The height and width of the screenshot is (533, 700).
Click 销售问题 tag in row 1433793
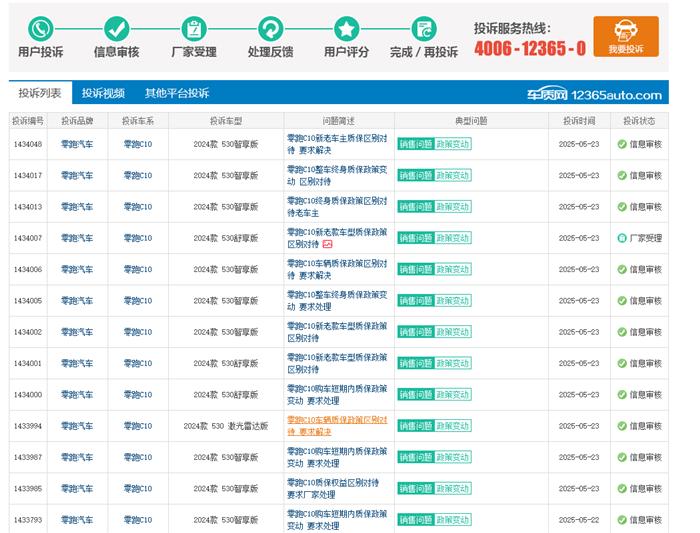point(416,520)
